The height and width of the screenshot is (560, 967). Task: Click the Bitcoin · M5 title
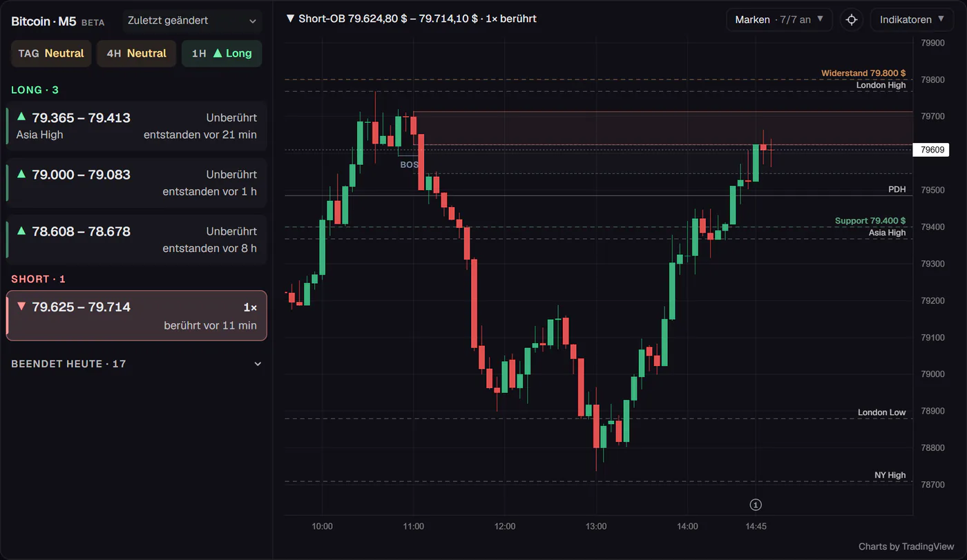tap(44, 21)
